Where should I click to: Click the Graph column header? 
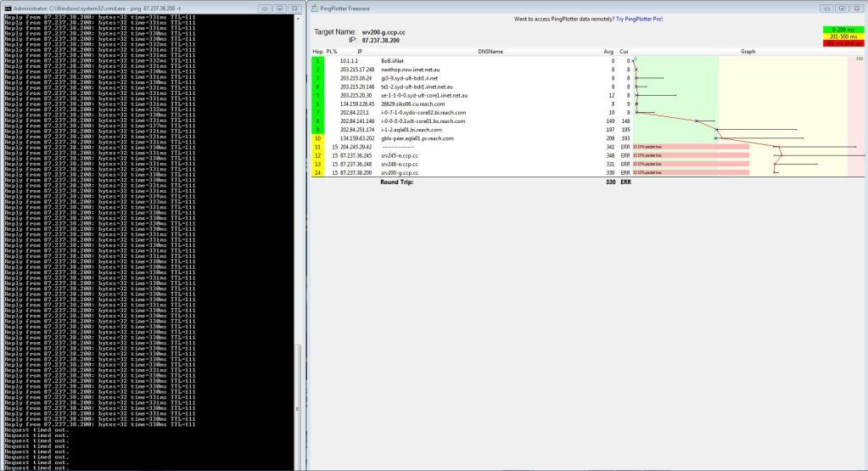(748, 52)
